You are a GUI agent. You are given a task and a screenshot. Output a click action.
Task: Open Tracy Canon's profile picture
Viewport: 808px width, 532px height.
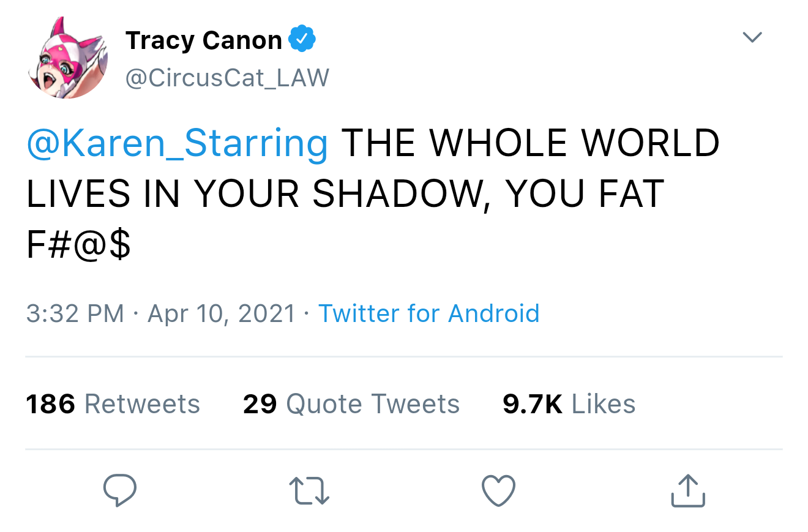pyautogui.click(x=68, y=58)
